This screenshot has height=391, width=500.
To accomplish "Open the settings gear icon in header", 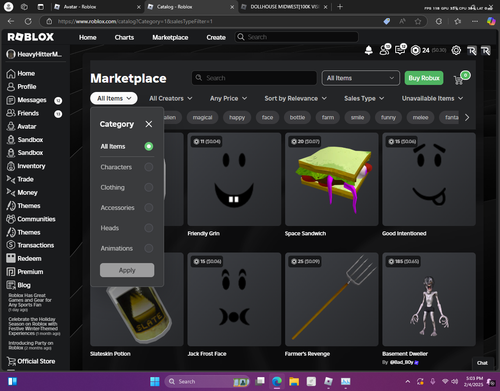I will click(456, 50).
